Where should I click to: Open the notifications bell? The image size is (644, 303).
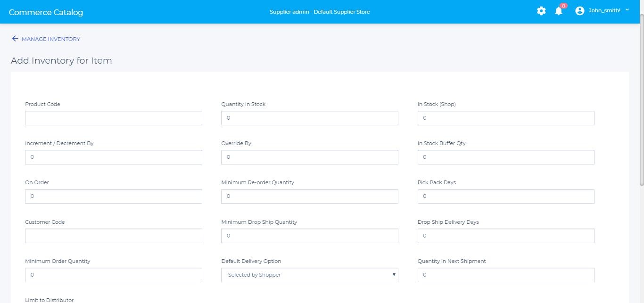tap(559, 11)
